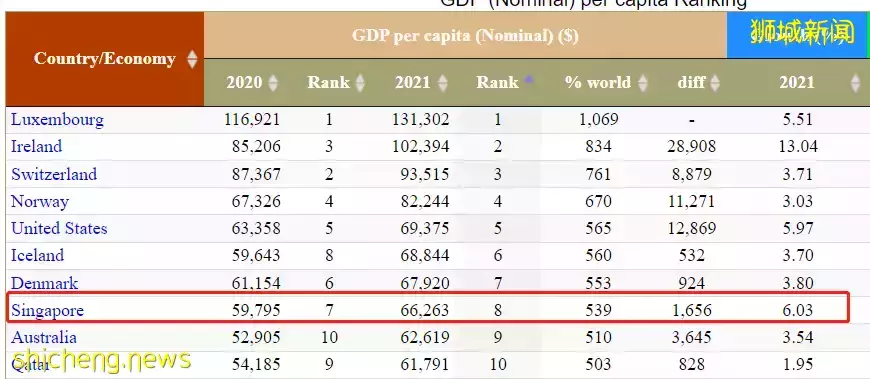Select Qatar diff value 828
Screen dimensions: 870x379
click(691, 365)
